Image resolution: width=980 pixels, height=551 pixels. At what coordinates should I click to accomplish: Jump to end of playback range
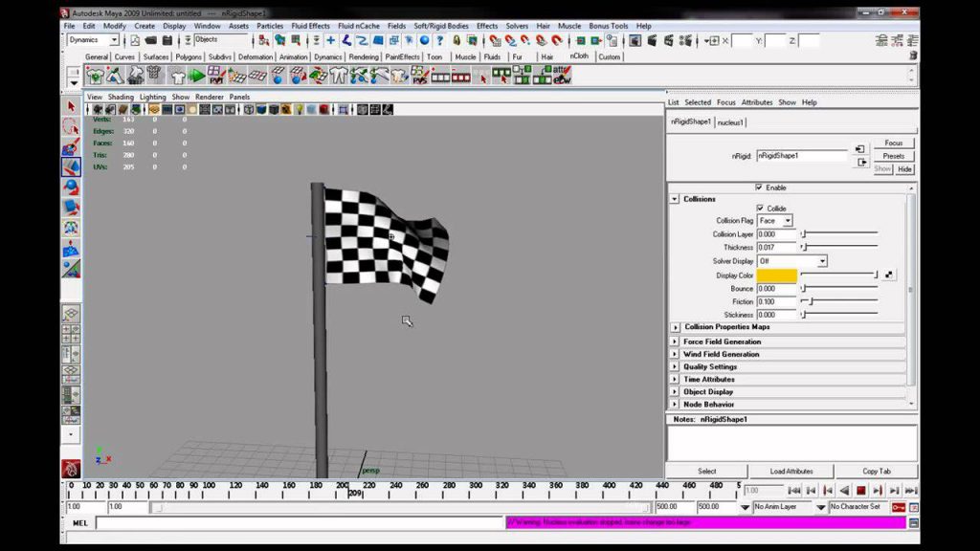pyautogui.click(x=911, y=491)
